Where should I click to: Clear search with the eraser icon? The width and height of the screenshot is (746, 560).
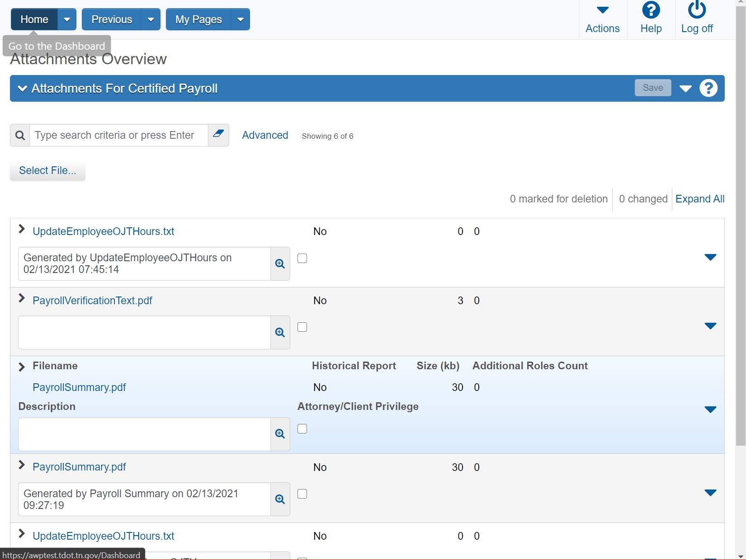(x=218, y=135)
